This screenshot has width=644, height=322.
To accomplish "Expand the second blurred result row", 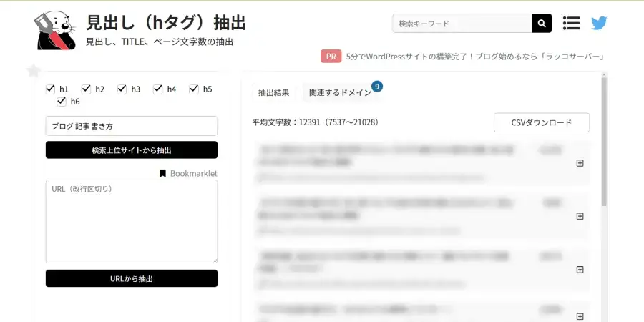I will [x=580, y=216].
